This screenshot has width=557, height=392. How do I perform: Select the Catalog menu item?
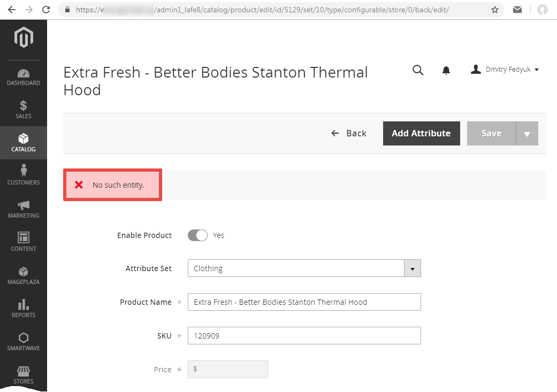24,143
